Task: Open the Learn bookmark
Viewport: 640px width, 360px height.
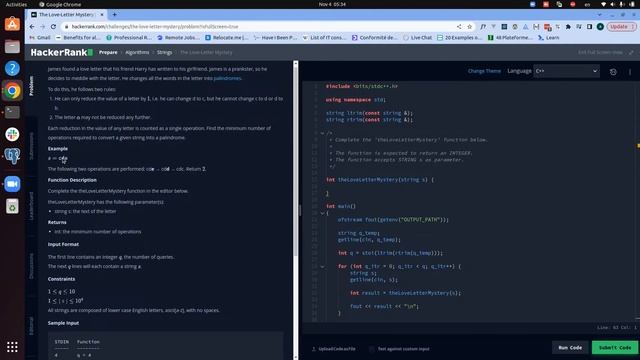Action: (x=548, y=38)
